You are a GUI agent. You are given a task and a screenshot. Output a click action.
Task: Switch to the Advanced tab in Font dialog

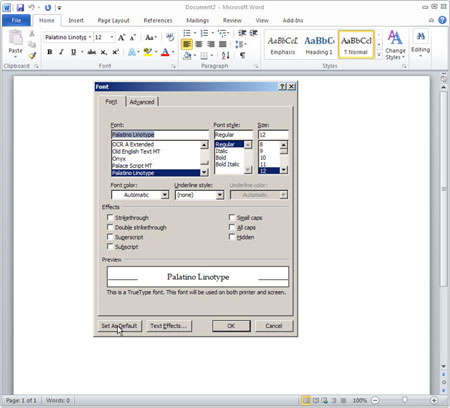click(142, 102)
